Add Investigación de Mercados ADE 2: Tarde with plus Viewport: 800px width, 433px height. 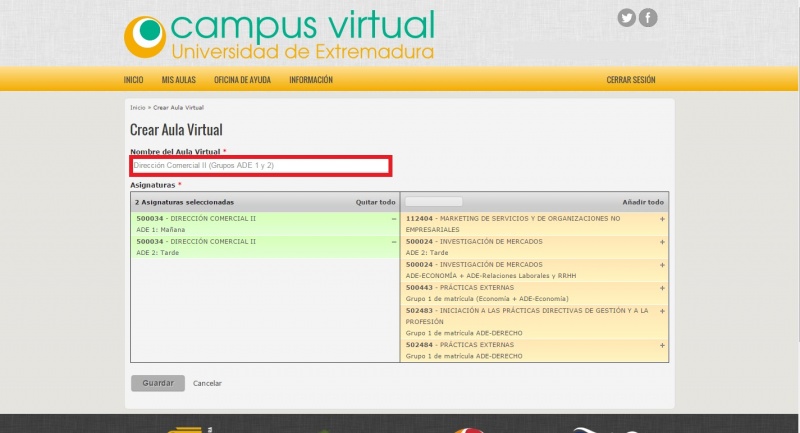pyautogui.click(x=662, y=241)
